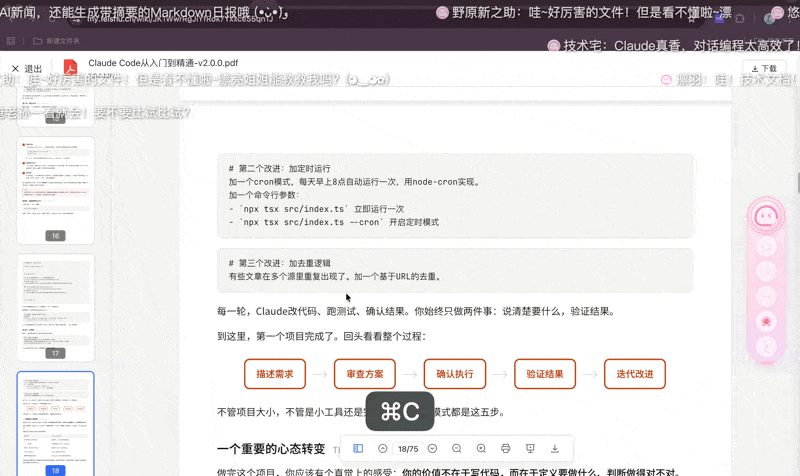This screenshot has height=476, width=800.
Task: Open the 新建文件夹 bookmarks folder
Action: [x=56, y=41]
